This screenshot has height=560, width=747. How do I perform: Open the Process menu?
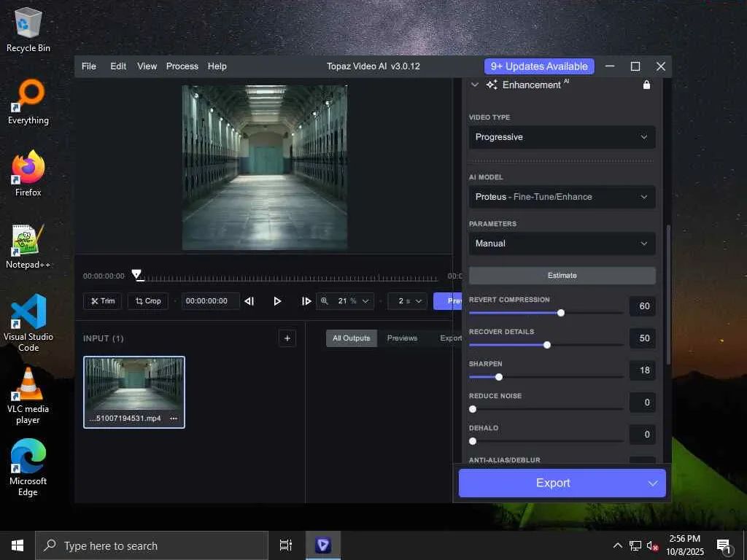182,66
